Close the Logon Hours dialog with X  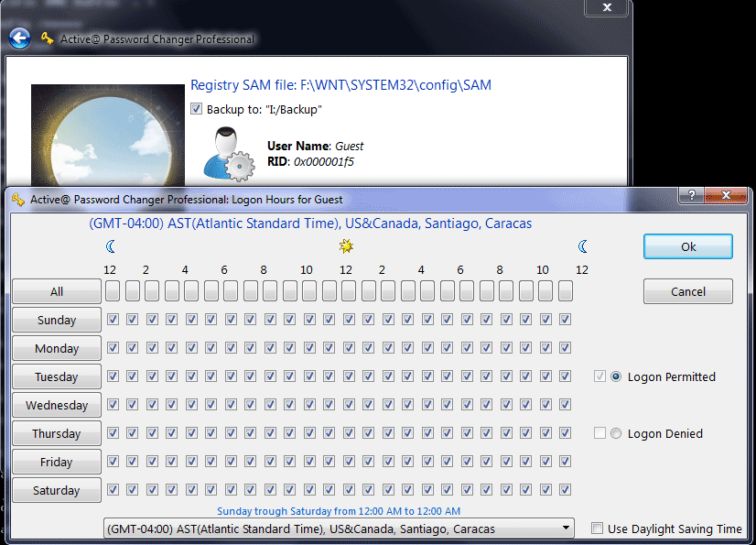[726, 195]
